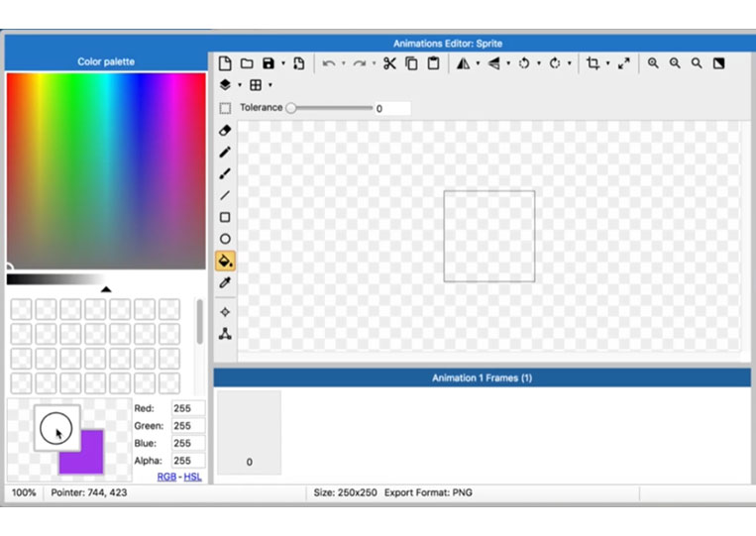Click the clipboard paste icon
Screen dimensions: 756x536
pyautogui.click(x=433, y=63)
